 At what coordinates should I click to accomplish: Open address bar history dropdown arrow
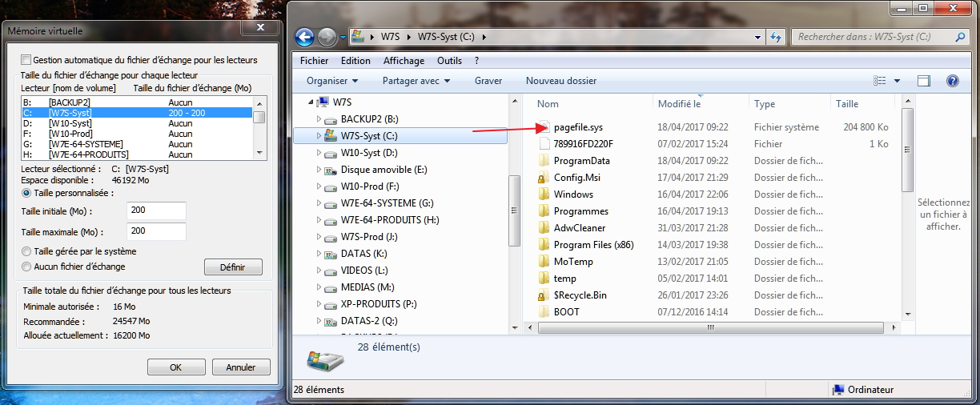(x=757, y=37)
